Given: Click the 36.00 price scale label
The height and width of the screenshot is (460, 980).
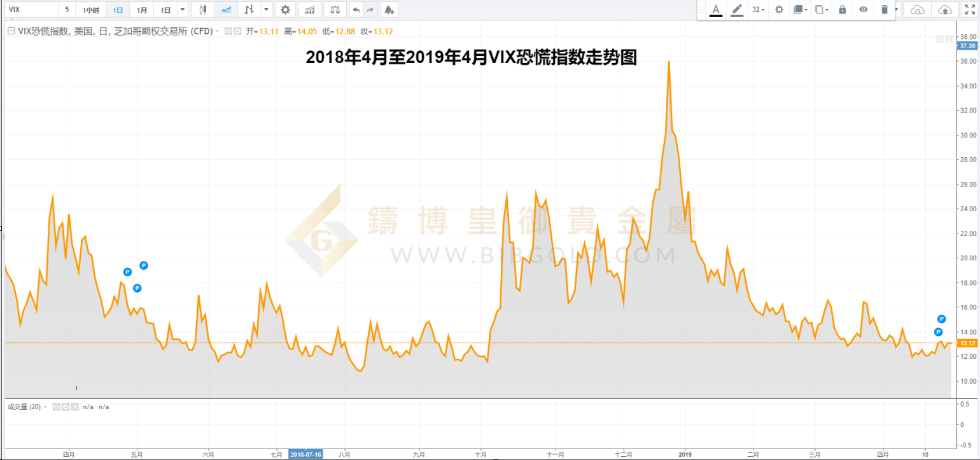Looking at the screenshot, I should pos(968,61).
